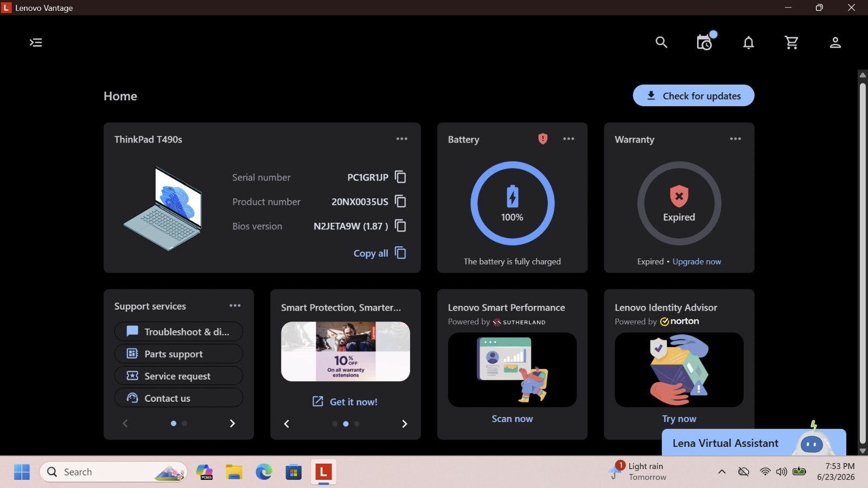Open the scheduled scan calendar icon
Viewport: 868px width, 488px height.
point(705,42)
